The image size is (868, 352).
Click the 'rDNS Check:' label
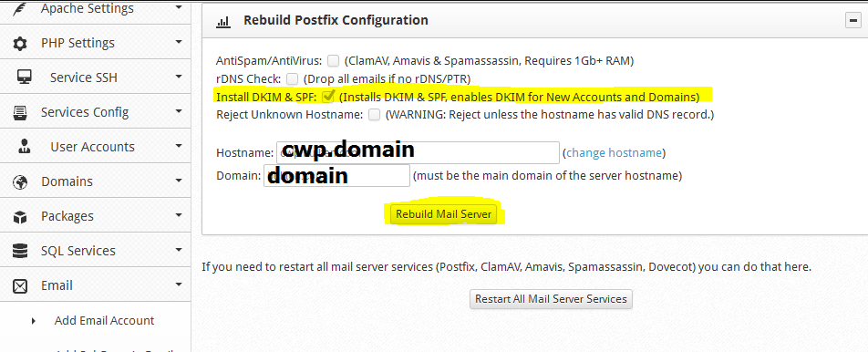click(249, 79)
